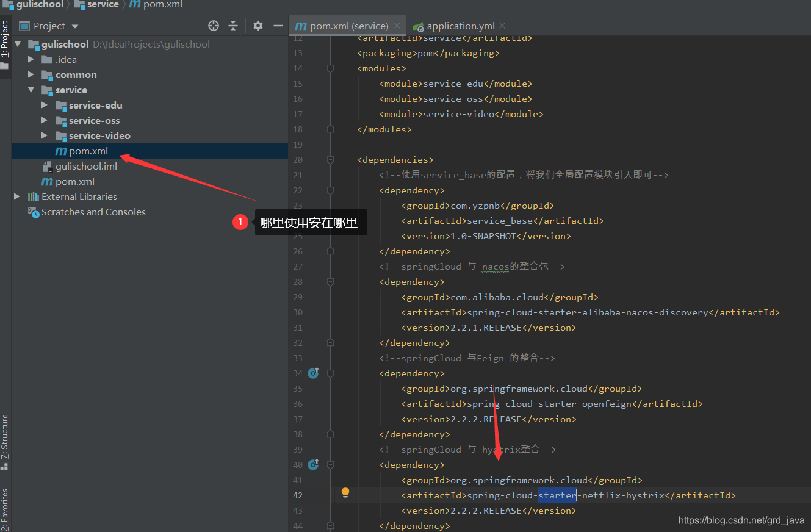Screen dimensions: 811x532
Task: Click service in the breadcrumb bar
Action: (103, 4)
